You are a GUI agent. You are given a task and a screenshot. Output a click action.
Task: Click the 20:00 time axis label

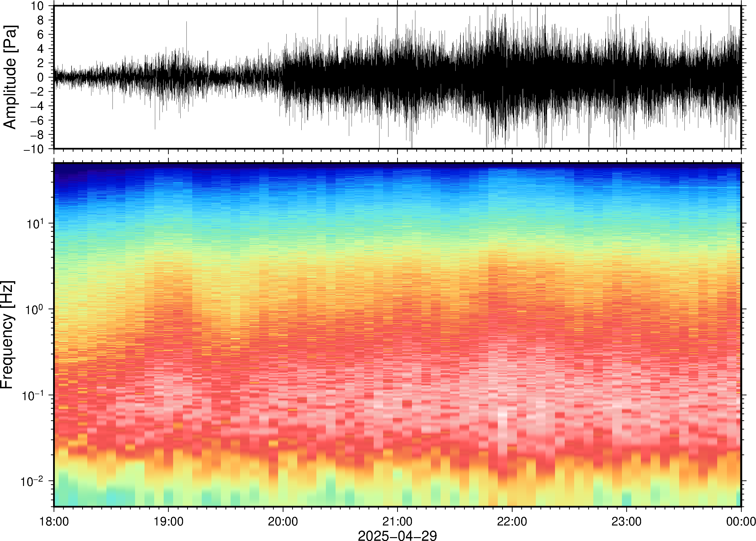click(283, 521)
